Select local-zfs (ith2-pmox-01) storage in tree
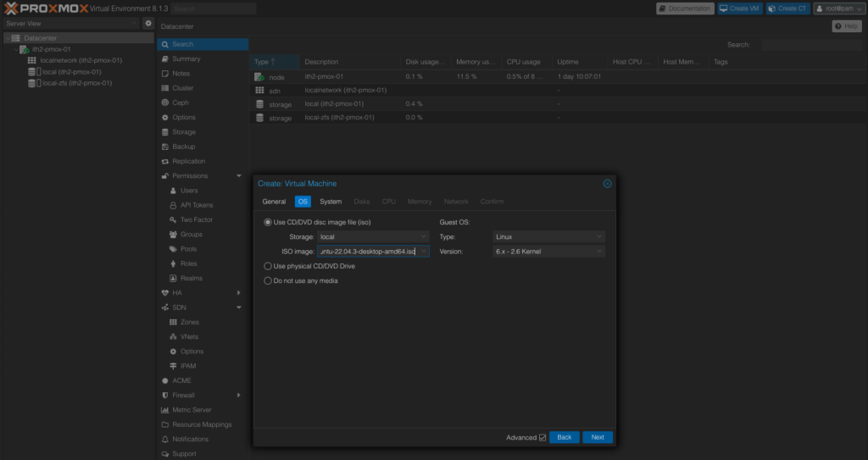The height and width of the screenshot is (460, 868). [77, 83]
